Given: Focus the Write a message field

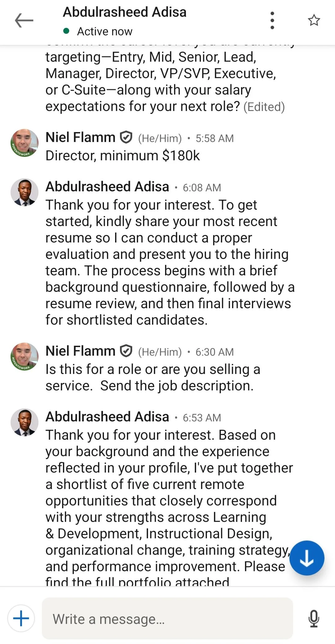Looking at the screenshot, I should [x=167, y=619].
